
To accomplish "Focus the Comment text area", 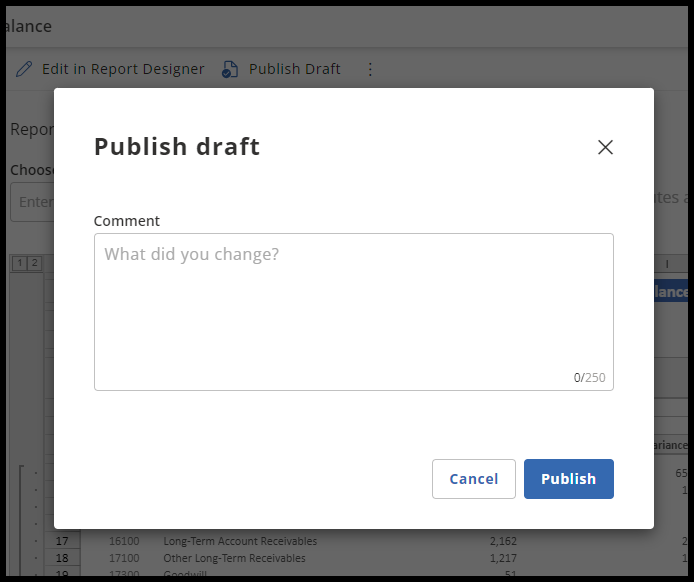I will point(353,311).
